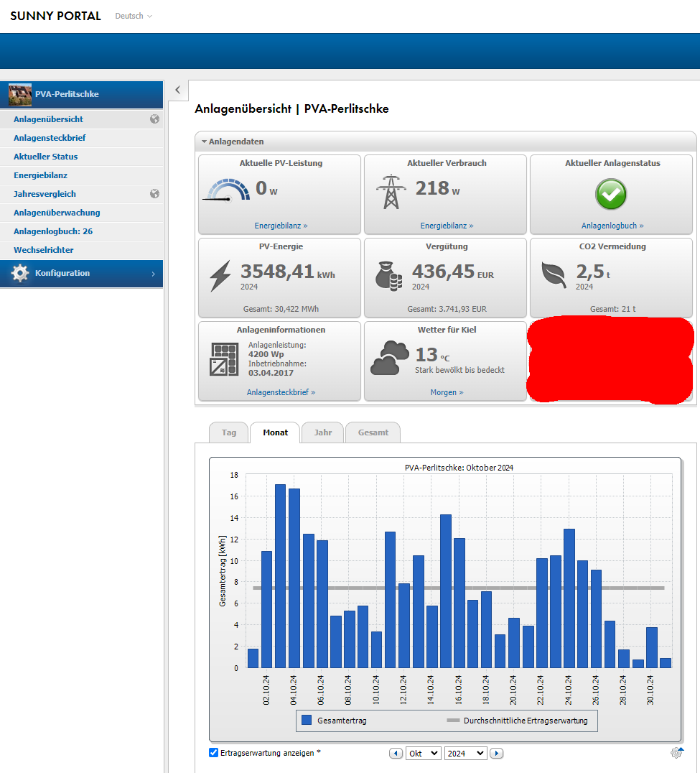
Task: Open Morgen weather forecast link
Action: (x=447, y=392)
